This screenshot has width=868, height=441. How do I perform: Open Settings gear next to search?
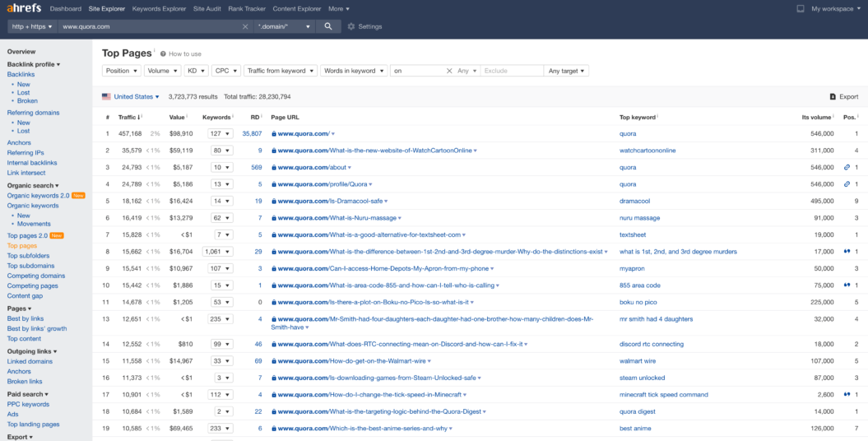[x=351, y=26]
